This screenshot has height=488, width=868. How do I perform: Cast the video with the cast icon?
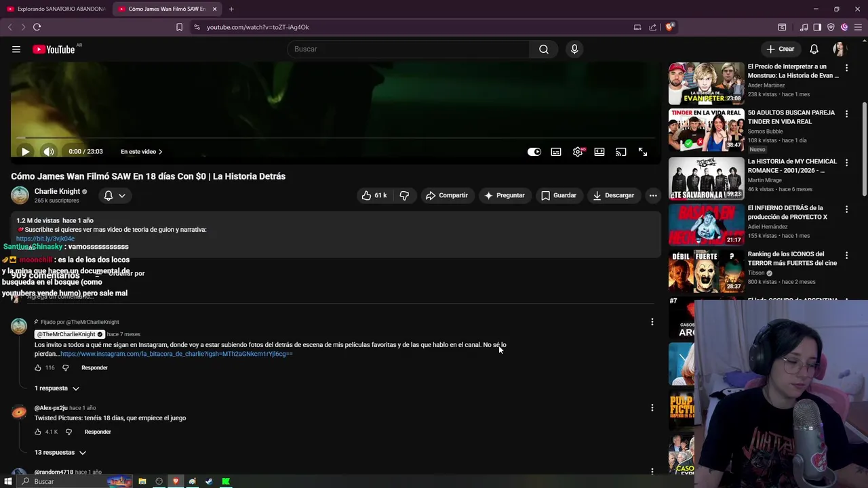click(621, 152)
